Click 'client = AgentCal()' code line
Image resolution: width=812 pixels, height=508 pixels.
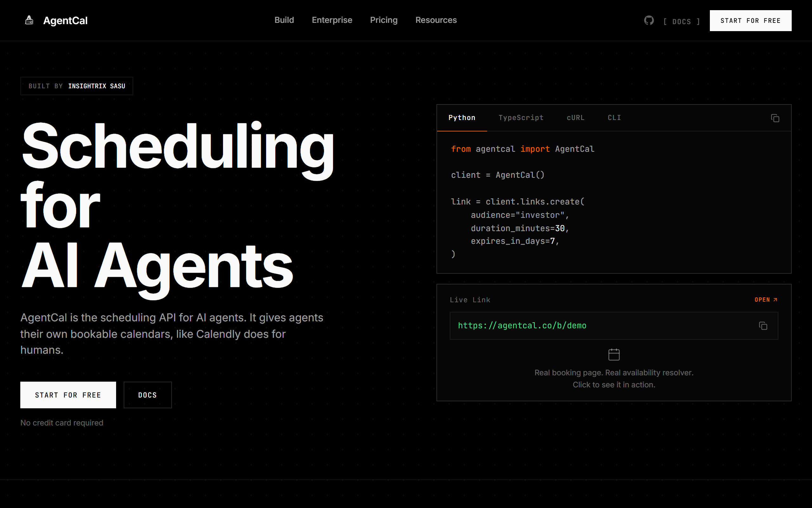[x=498, y=175]
